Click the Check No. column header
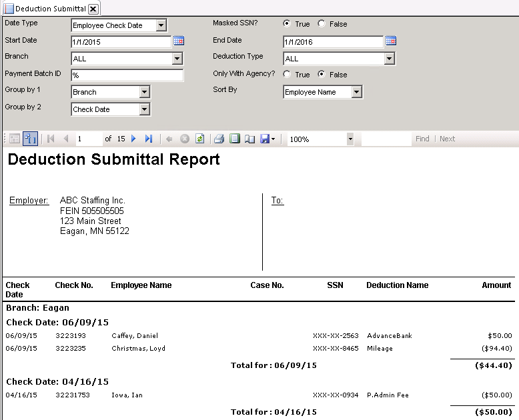 [x=74, y=285]
